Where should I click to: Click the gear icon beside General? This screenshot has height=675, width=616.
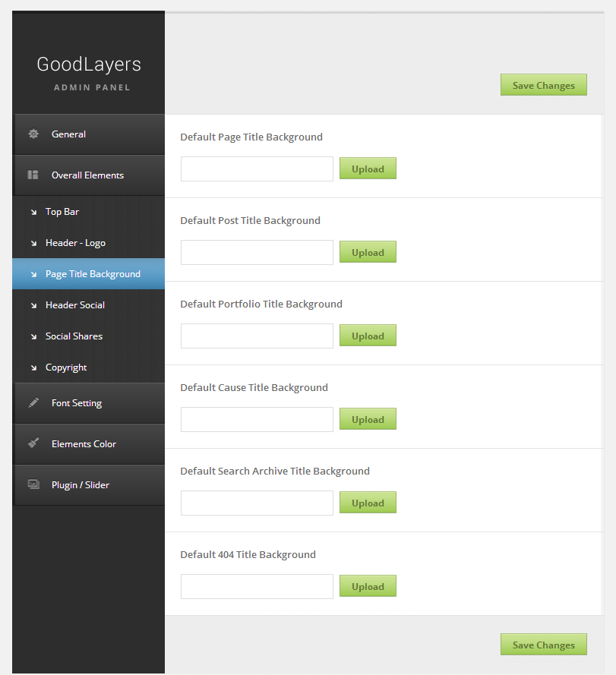33,134
